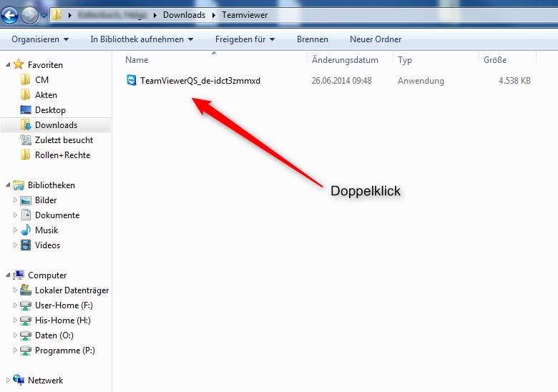Open the breadcrumb arrow before Downloads
The image size is (558, 392).
(155, 15)
